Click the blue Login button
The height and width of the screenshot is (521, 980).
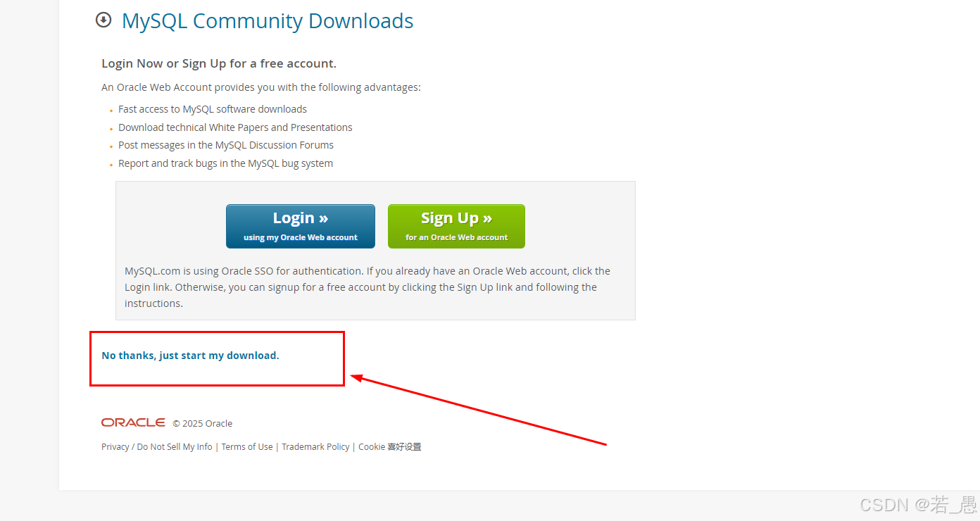[301, 226]
